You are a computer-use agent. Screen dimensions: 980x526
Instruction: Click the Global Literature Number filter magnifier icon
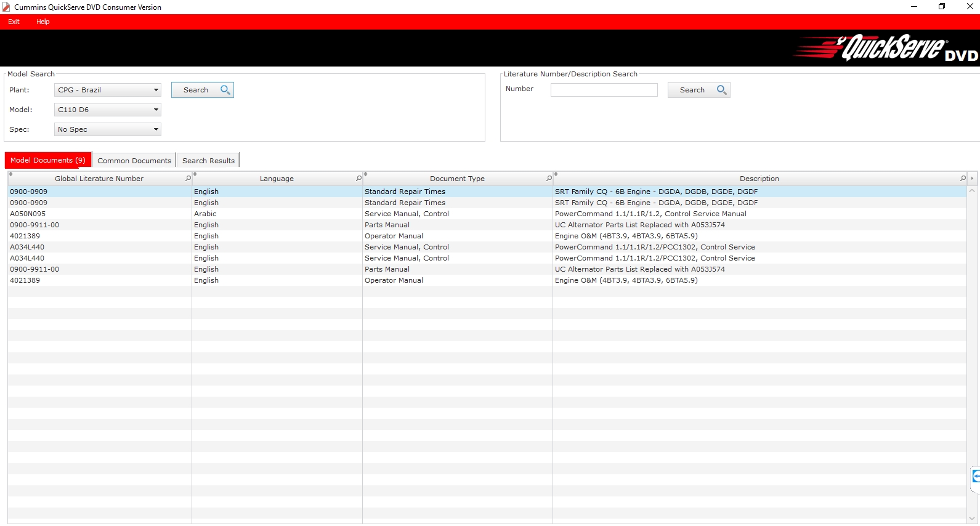point(188,179)
